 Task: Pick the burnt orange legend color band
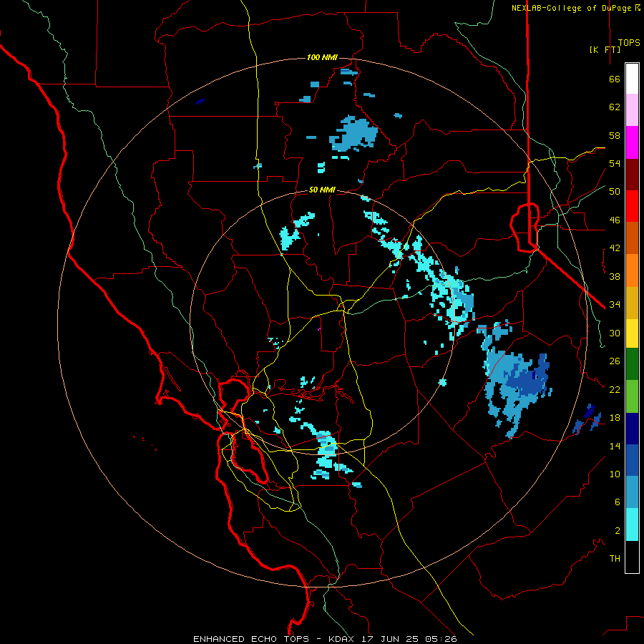[x=632, y=238]
